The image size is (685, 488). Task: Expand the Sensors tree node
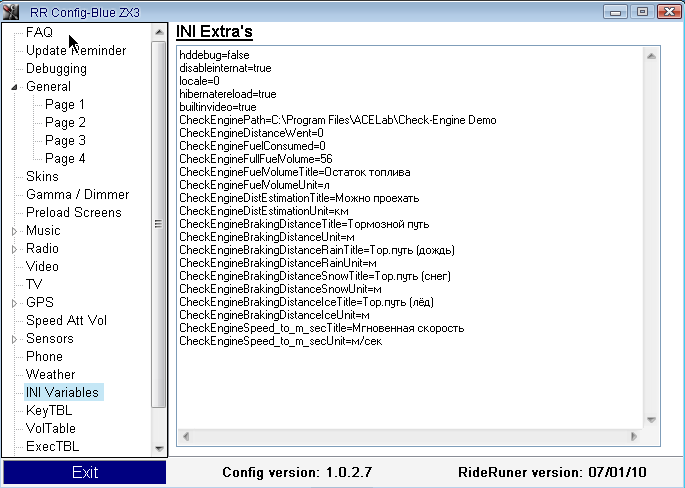pyautogui.click(x=15, y=339)
